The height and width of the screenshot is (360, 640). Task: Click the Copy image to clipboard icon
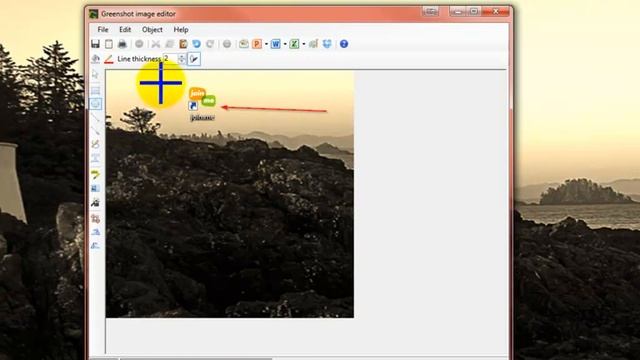coord(109,44)
